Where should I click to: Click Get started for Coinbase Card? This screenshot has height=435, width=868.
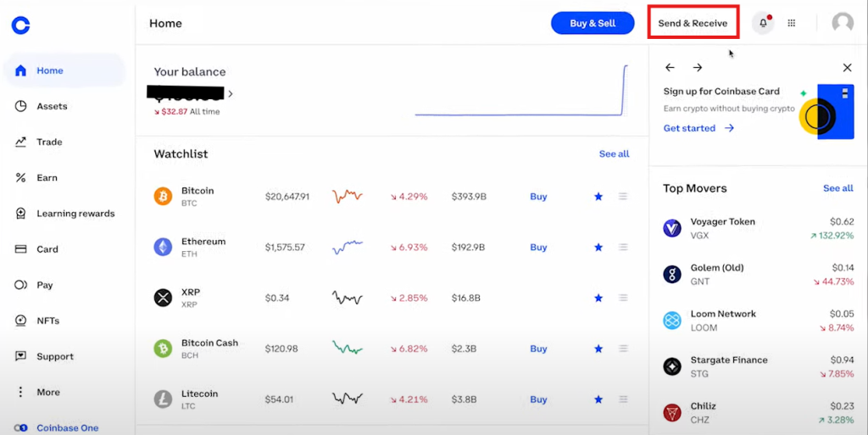698,128
